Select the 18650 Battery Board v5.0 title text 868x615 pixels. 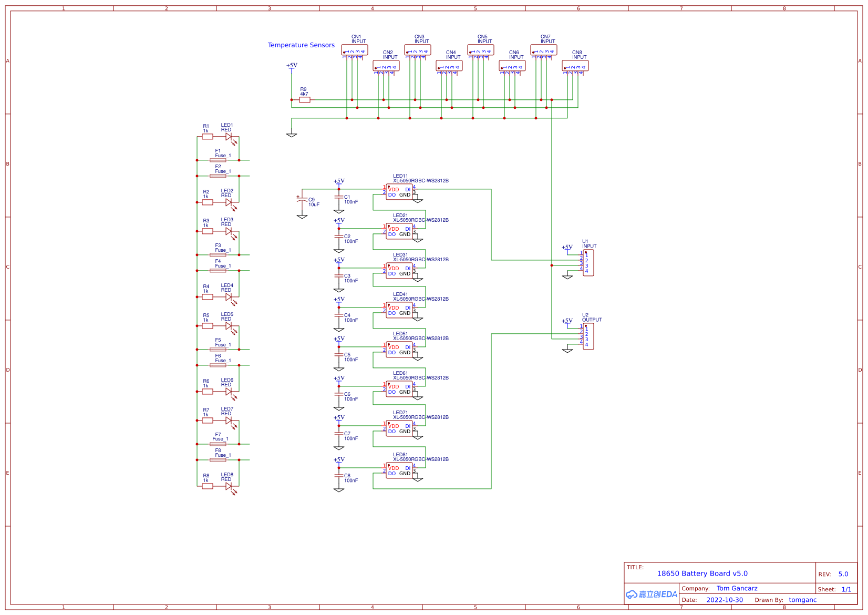(x=702, y=573)
